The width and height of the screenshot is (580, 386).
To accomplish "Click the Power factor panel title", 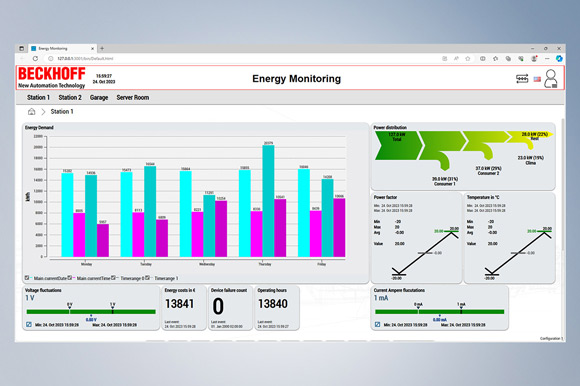I will pyautogui.click(x=385, y=197).
